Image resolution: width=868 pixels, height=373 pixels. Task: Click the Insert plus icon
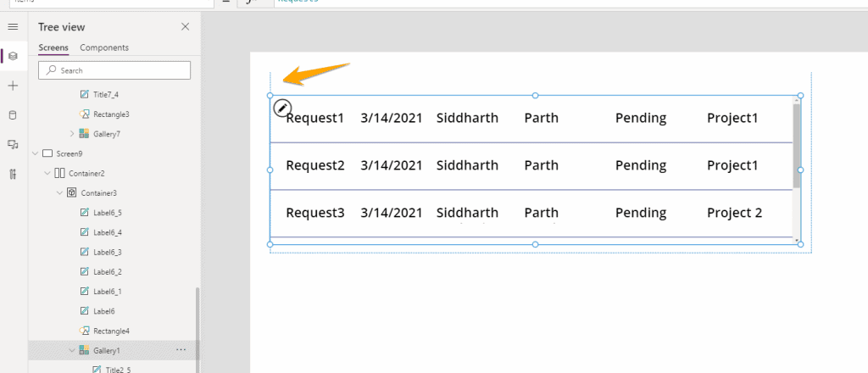pos(13,86)
